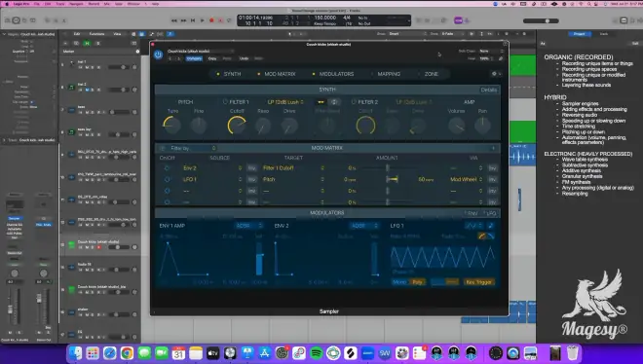Screen dimensions: 643x364
Task: Toggle on/off for LFO 1 routing row
Action: pos(167,179)
